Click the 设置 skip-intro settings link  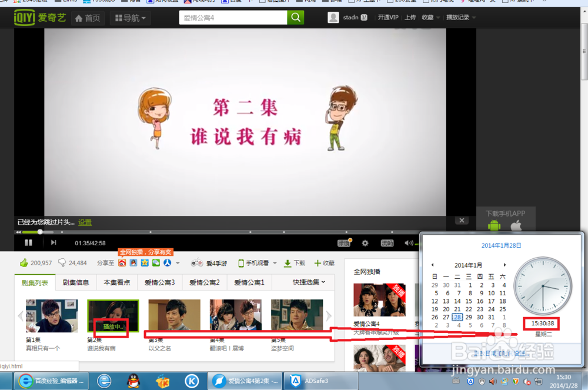point(85,222)
